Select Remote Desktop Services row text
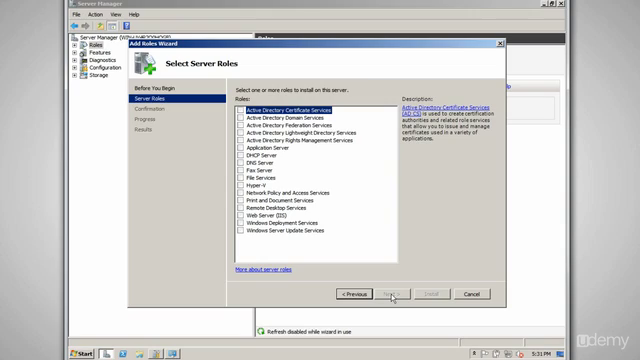 click(x=276, y=208)
